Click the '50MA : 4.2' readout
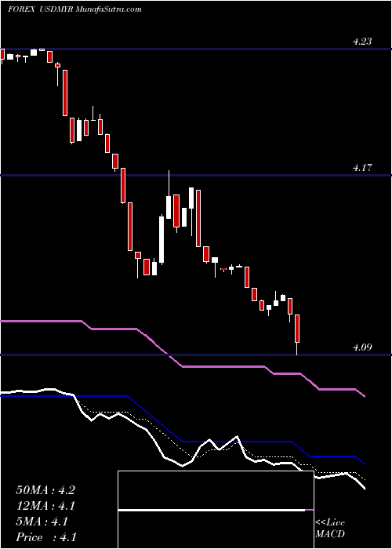The width and height of the screenshot is (392, 549). [45, 490]
